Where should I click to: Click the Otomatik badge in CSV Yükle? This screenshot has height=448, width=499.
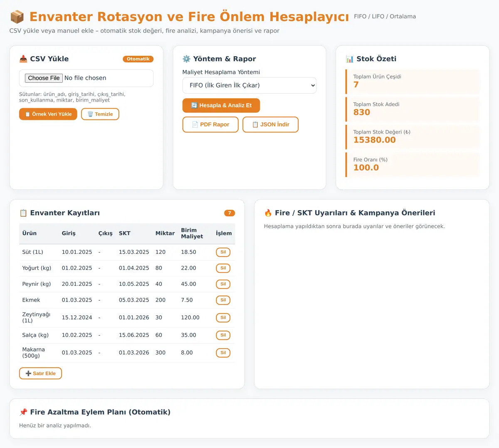point(138,59)
